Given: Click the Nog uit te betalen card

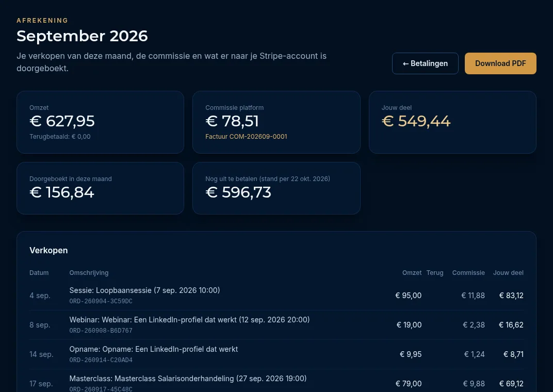Looking at the screenshot, I should (x=276, y=188).
